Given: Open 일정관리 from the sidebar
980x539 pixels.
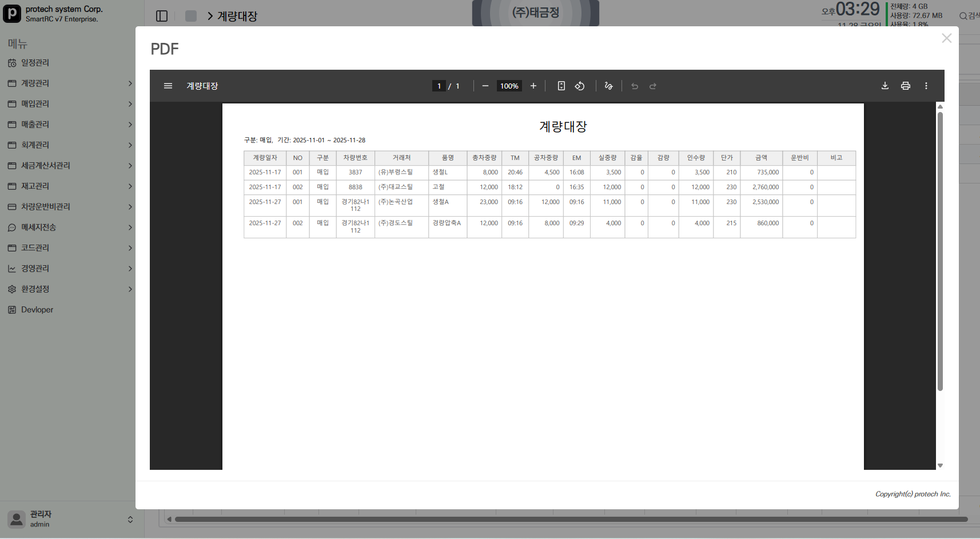Looking at the screenshot, I should (35, 63).
